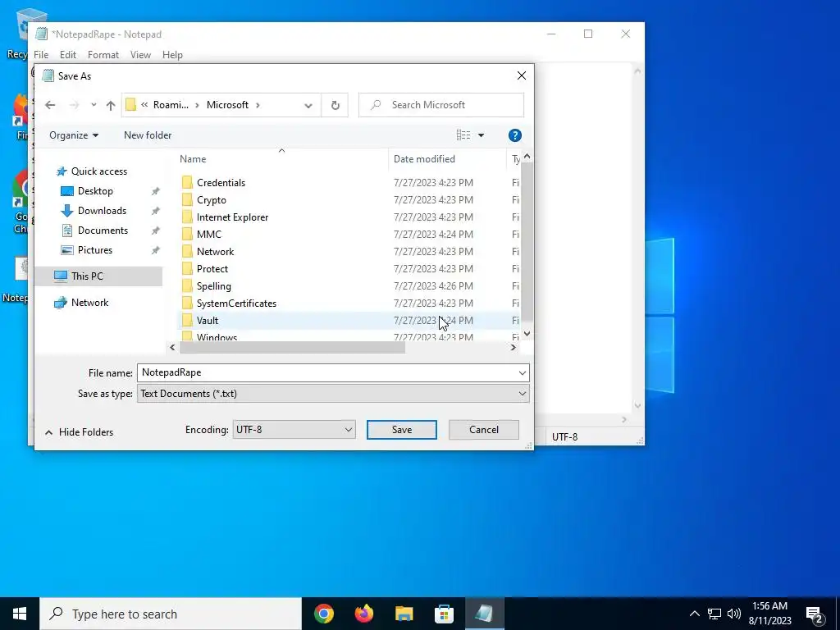Select Desktop in Quick access
Viewport: 840px width, 630px height.
coord(95,191)
